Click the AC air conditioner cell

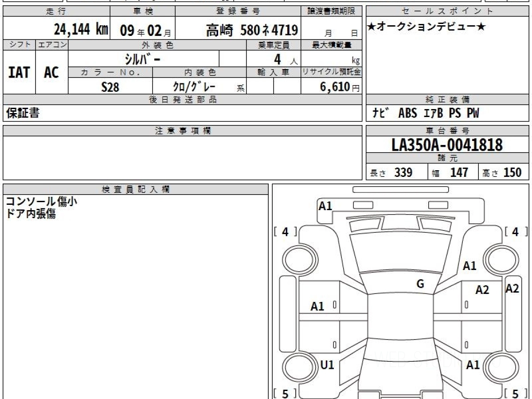click(x=51, y=72)
